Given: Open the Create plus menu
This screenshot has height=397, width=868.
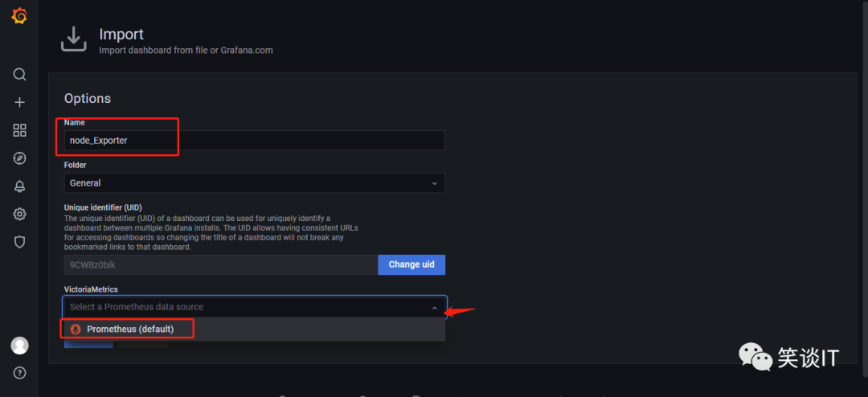Looking at the screenshot, I should point(19,102).
